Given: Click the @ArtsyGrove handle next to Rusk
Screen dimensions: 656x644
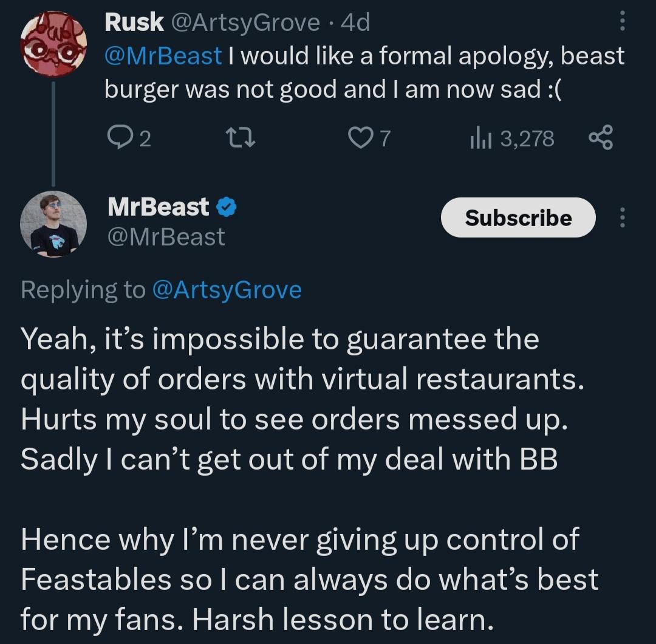Looking at the screenshot, I should tap(245, 22).
